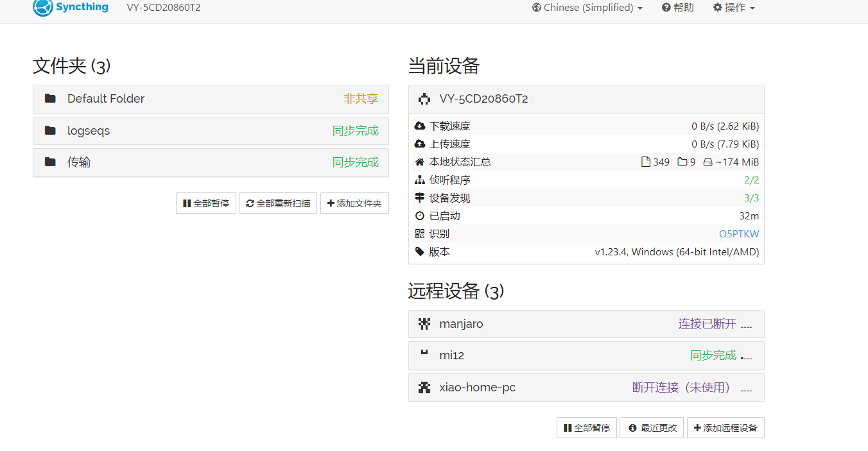
Task: Click the download rate 0 B/s (2.62 KiB)
Action: tap(725, 126)
